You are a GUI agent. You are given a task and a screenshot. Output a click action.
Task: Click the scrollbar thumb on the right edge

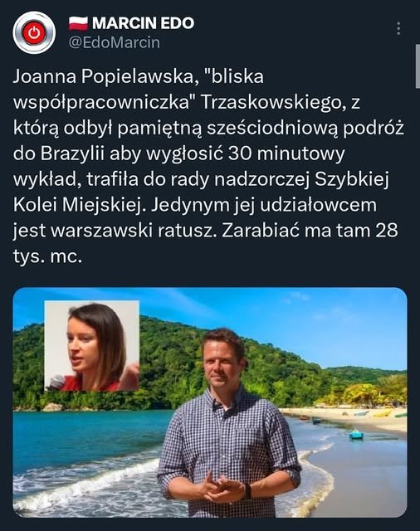418,66
